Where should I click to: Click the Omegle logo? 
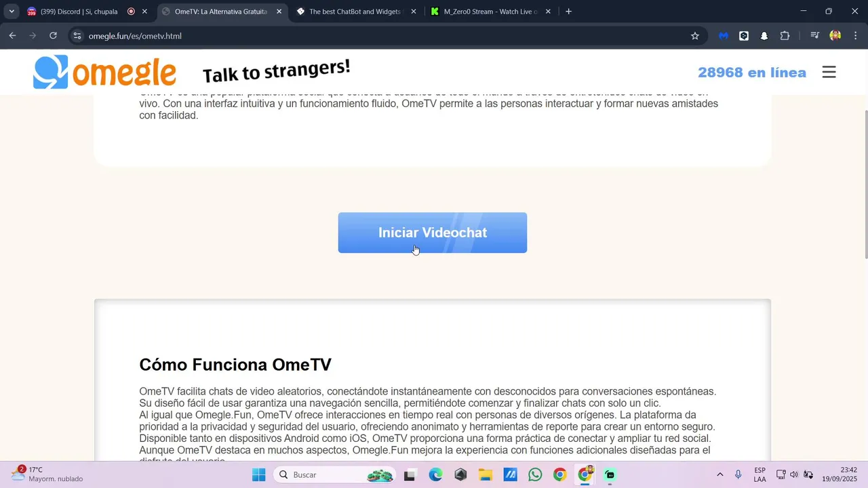point(104,72)
